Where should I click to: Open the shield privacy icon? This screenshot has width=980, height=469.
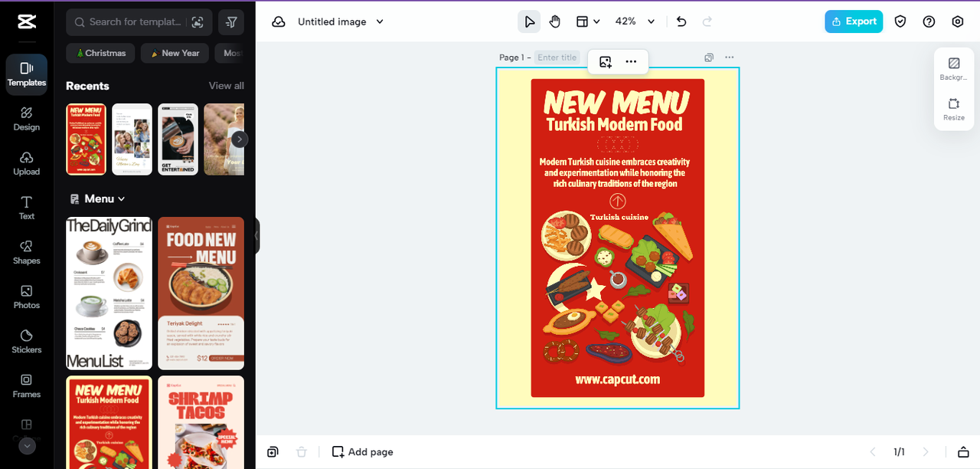(900, 21)
